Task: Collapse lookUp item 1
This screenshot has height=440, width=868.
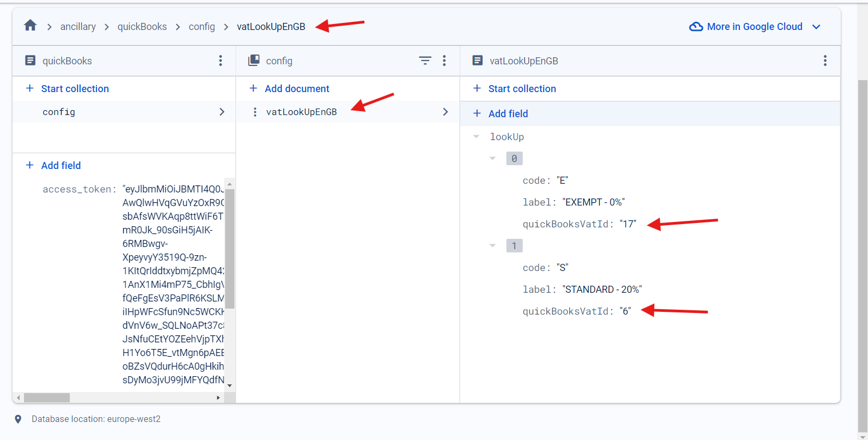Action: tap(493, 246)
